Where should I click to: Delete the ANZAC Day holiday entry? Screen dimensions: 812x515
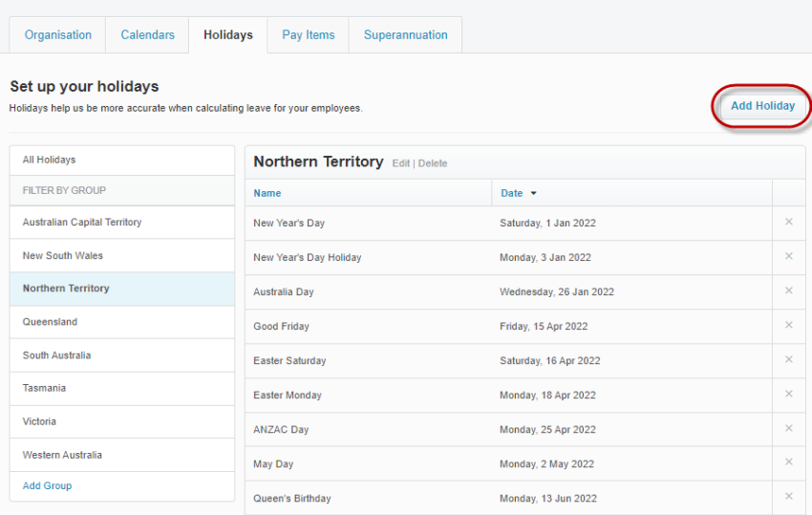click(x=788, y=428)
